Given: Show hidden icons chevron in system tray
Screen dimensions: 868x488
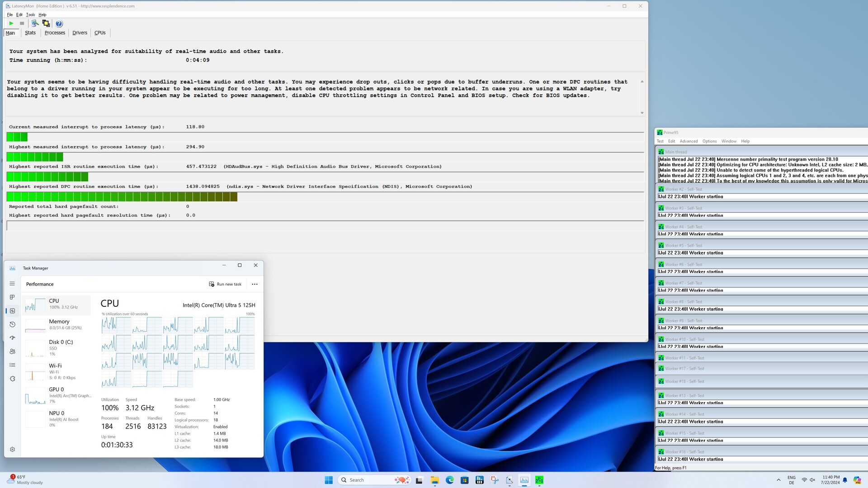Looking at the screenshot, I should tap(778, 480).
